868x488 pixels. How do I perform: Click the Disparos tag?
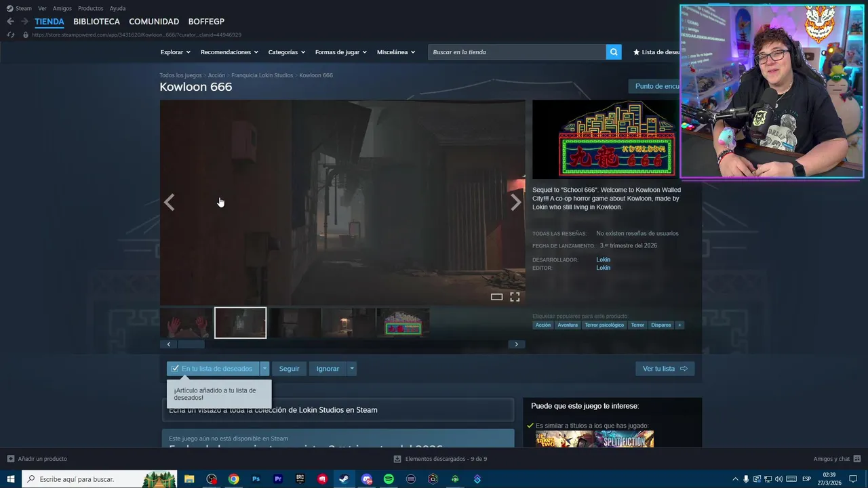[660, 325]
